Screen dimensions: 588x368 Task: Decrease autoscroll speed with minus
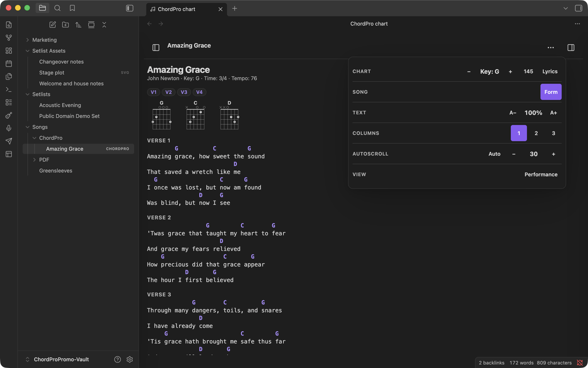(514, 154)
